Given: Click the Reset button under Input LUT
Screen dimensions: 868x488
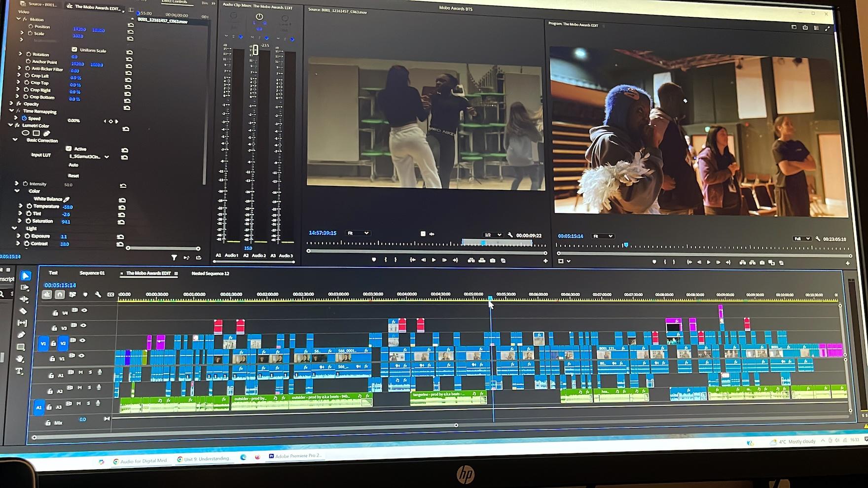Looking at the screenshot, I should (x=73, y=175).
